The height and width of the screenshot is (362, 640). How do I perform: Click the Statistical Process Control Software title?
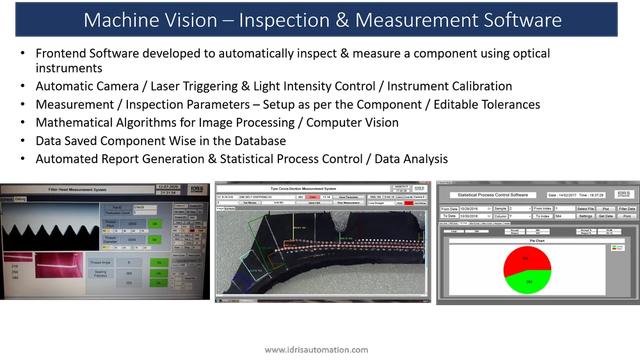click(x=493, y=195)
